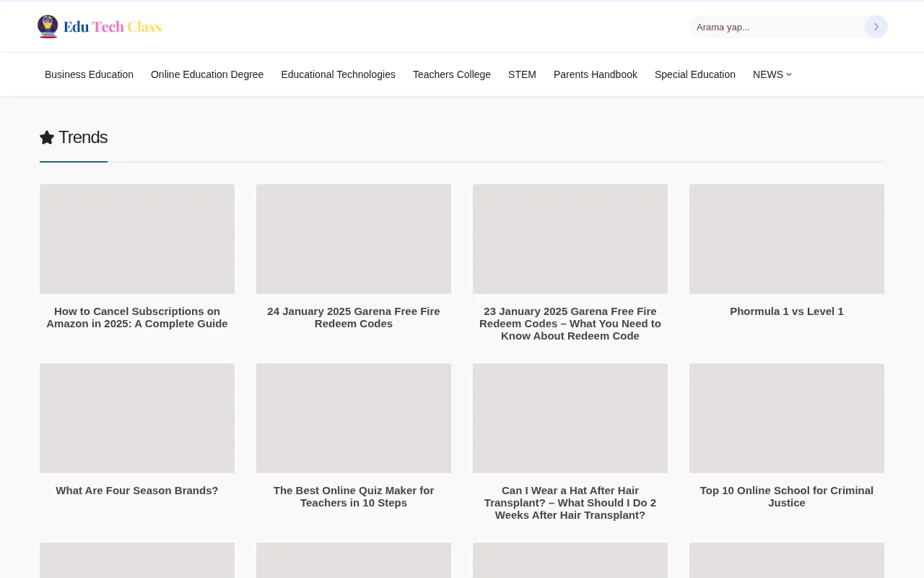The height and width of the screenshot is (578, 924).
Task: Visit the Special Education section
Action: 695,74
